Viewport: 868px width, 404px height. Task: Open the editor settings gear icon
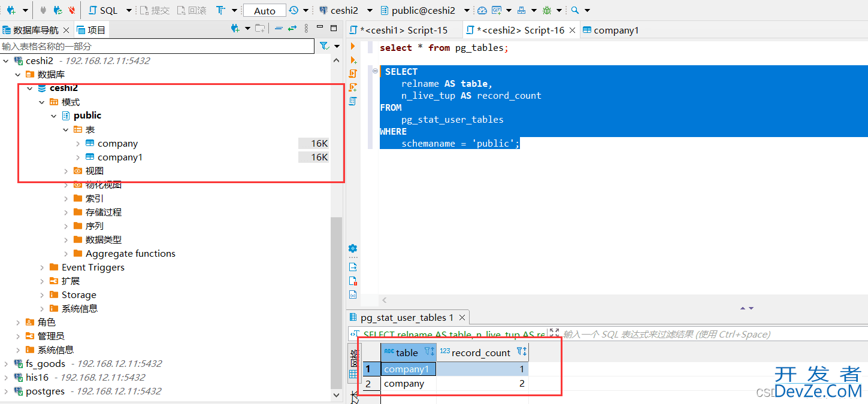(x=353, y=248)
